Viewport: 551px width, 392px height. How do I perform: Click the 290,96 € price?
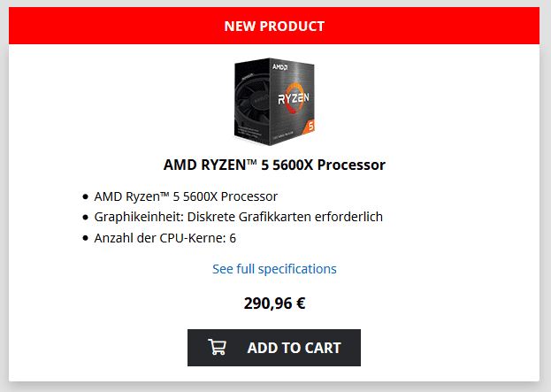point(274,304)
